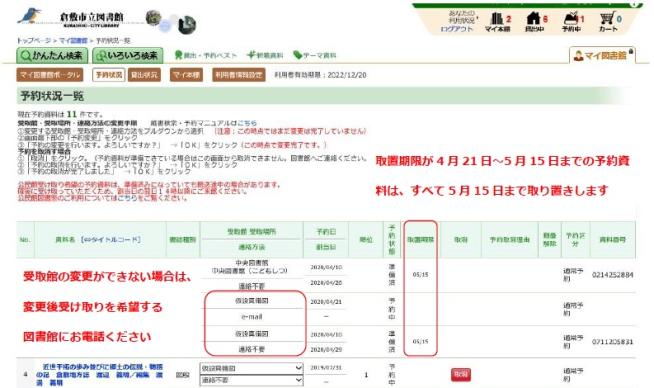Select the いろいろ検索 search tab

point(127,55)
